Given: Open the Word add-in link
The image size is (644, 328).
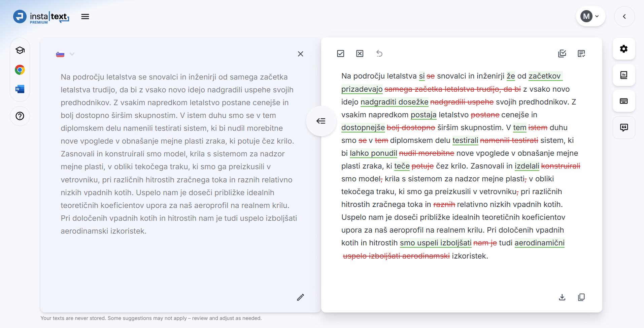Looking at the screenshot, I should 20,89.
